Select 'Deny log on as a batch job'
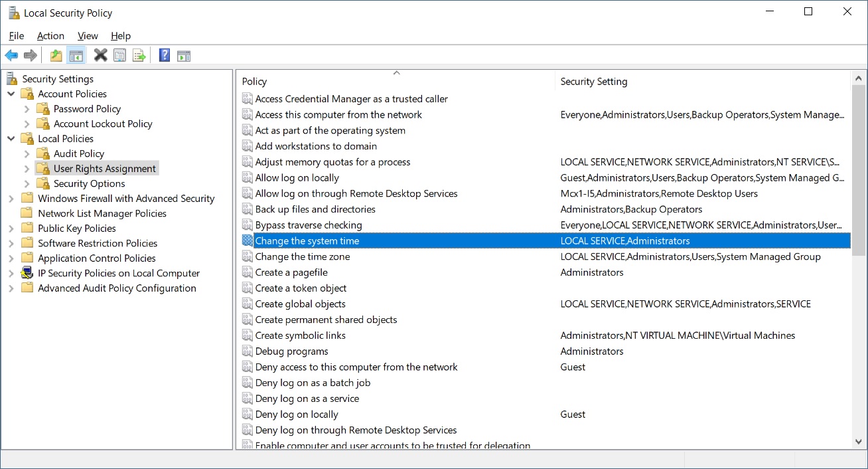This screenshot has height=469, width=868. (313, 383)
